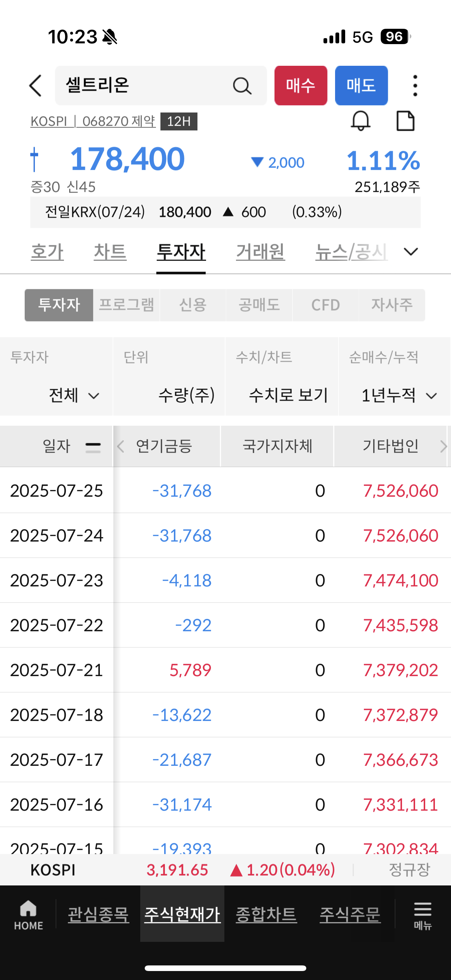451x980 pixels.
Task: Tap the 일자 column header
Action: click(x=56, y=446)
